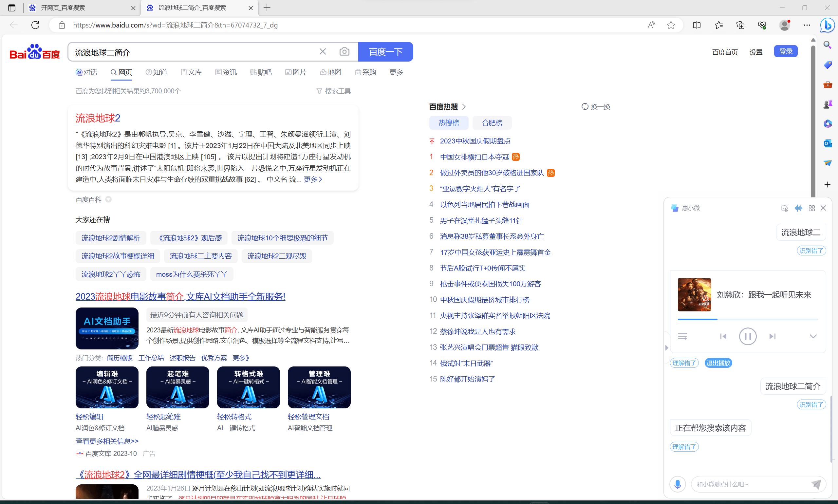Open the Edge settings and more menu
Image resolution: width=838 pixels, height=504 pixels.
point(807,25)
